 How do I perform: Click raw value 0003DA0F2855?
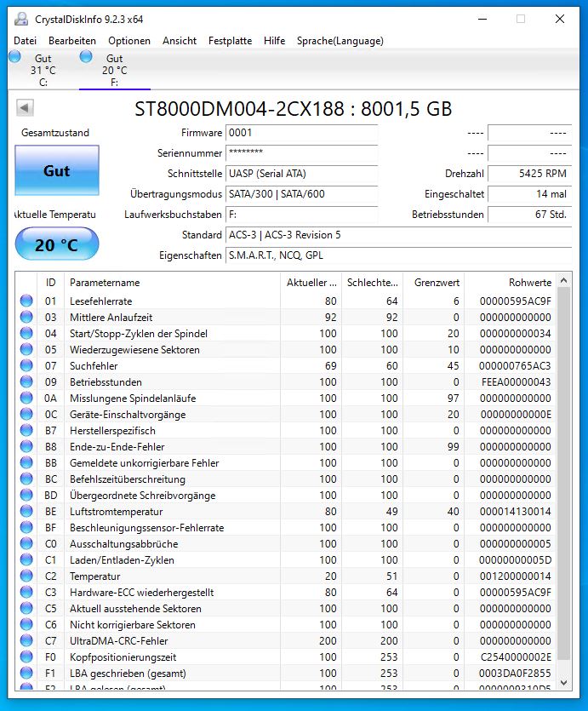[515, 673]
